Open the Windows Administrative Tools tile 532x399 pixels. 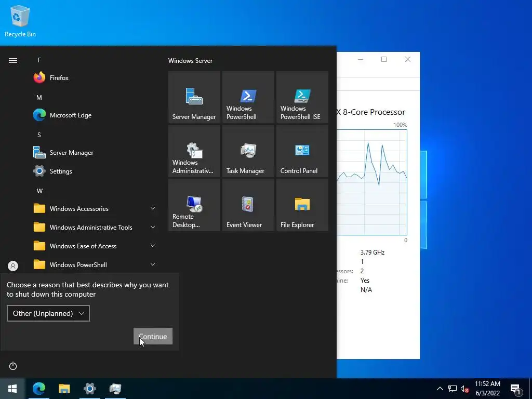coord(194,151)
